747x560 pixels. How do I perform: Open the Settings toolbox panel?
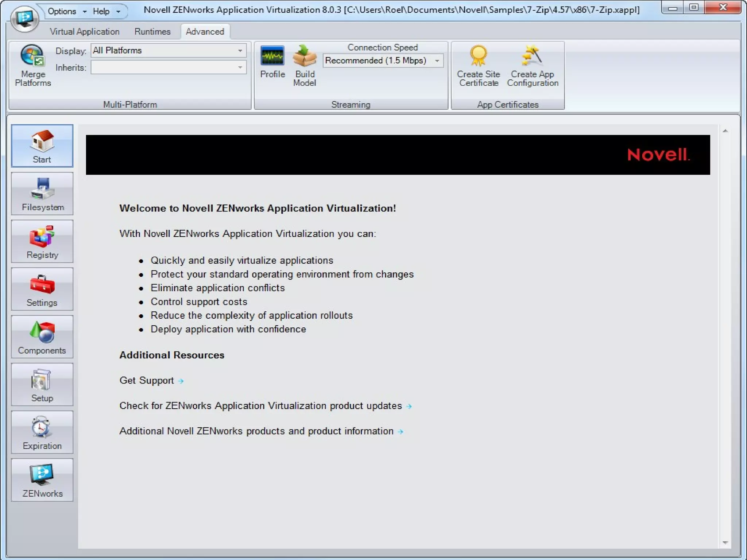point(42,289)
